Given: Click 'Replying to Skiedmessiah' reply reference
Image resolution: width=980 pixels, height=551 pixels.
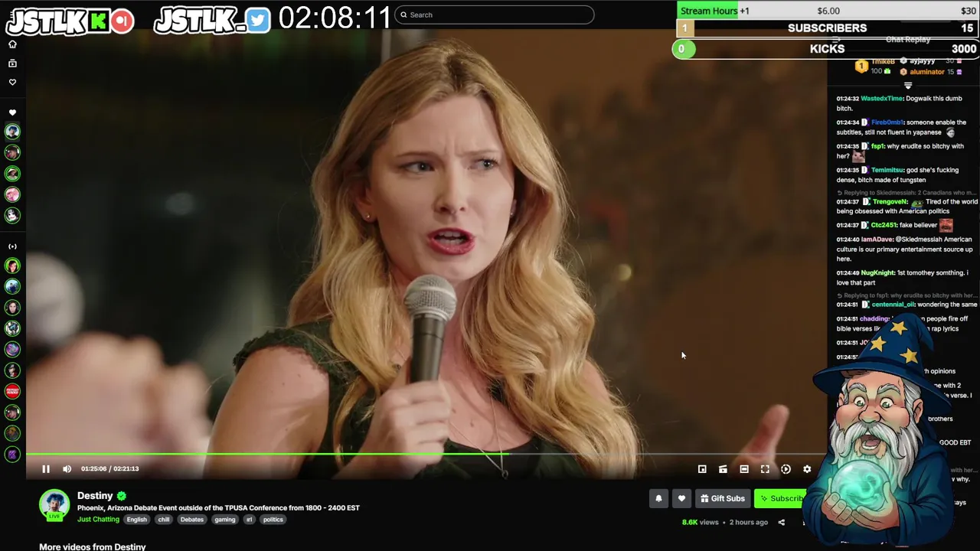Looking at the screenshot, I should 906,193.
